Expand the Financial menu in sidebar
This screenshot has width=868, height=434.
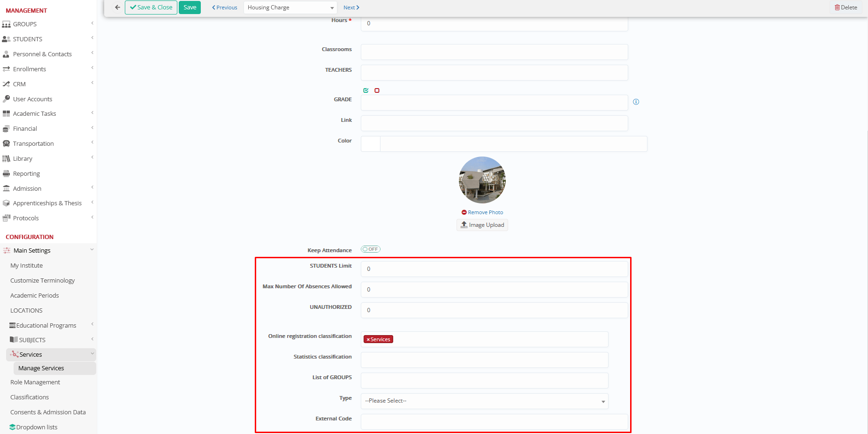tap(25, 128)
